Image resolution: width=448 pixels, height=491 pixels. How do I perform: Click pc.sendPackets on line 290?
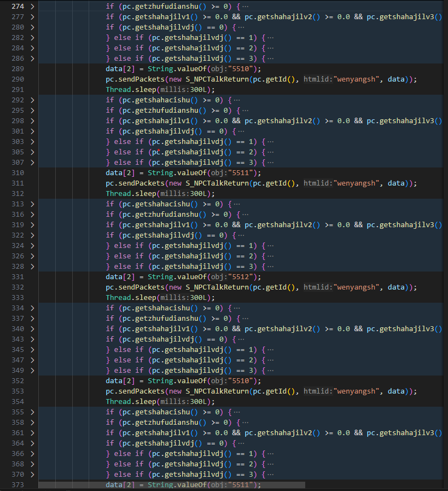click(x=135, y=79)
